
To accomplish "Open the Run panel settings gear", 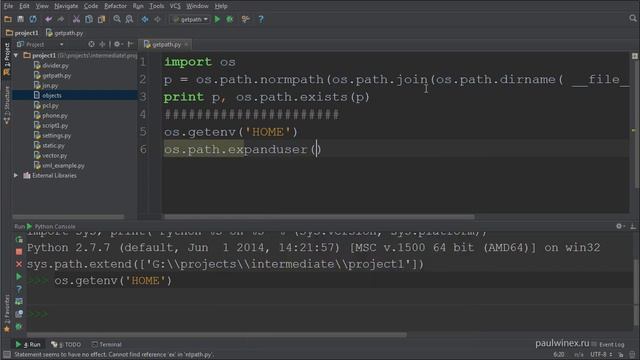I will coord(620,226).
